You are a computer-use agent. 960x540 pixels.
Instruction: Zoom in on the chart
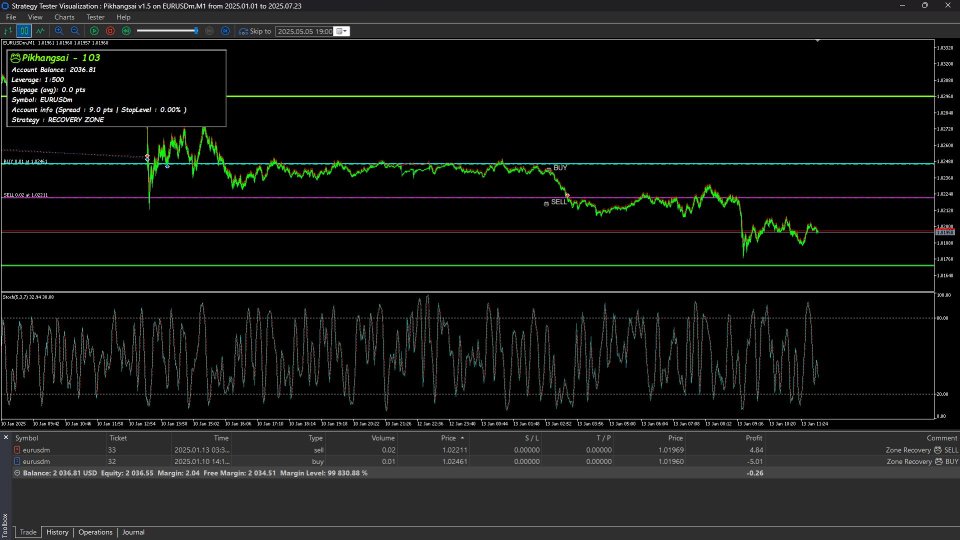tap(59, 31)
